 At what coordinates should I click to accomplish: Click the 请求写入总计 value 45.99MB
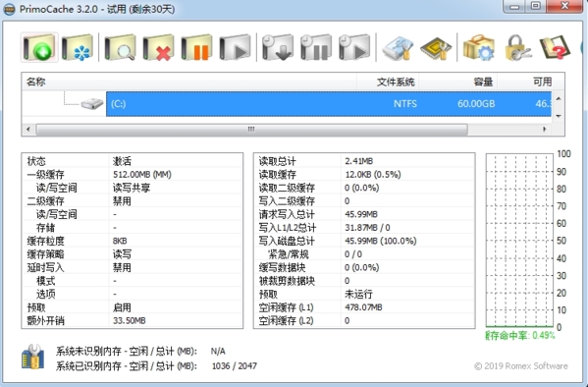pos(360,214)
